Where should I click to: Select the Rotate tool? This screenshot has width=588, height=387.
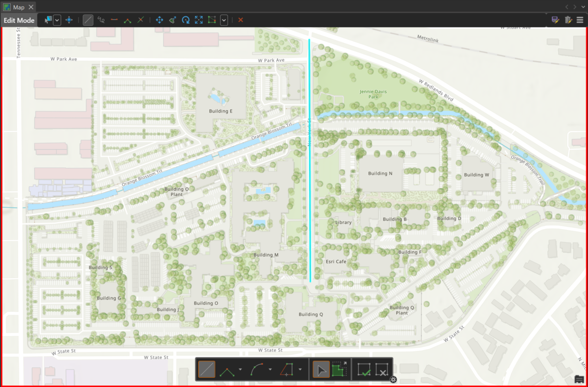tap(186, 20)
